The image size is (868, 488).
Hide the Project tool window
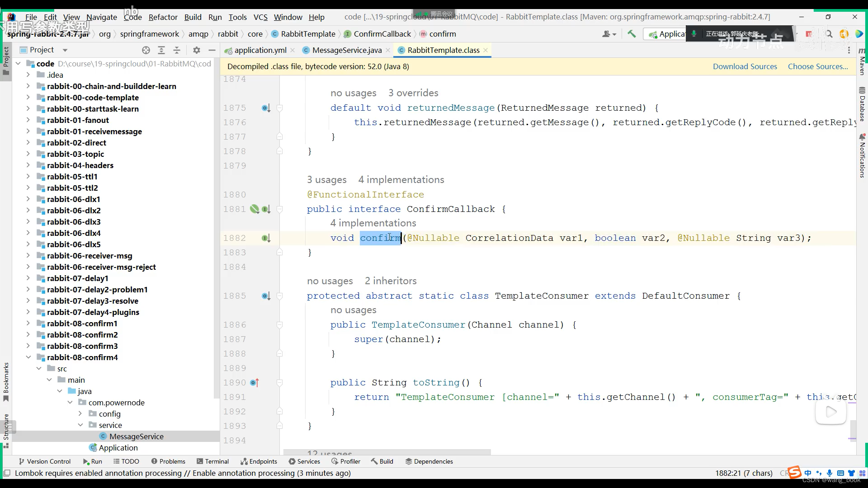212,50
